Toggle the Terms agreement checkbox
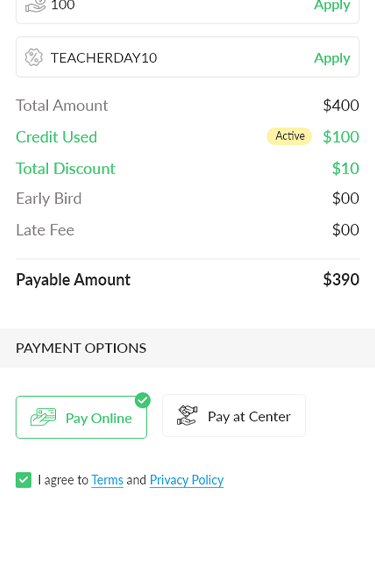This screenshot has height=576, width=375. tap(24, 480)
